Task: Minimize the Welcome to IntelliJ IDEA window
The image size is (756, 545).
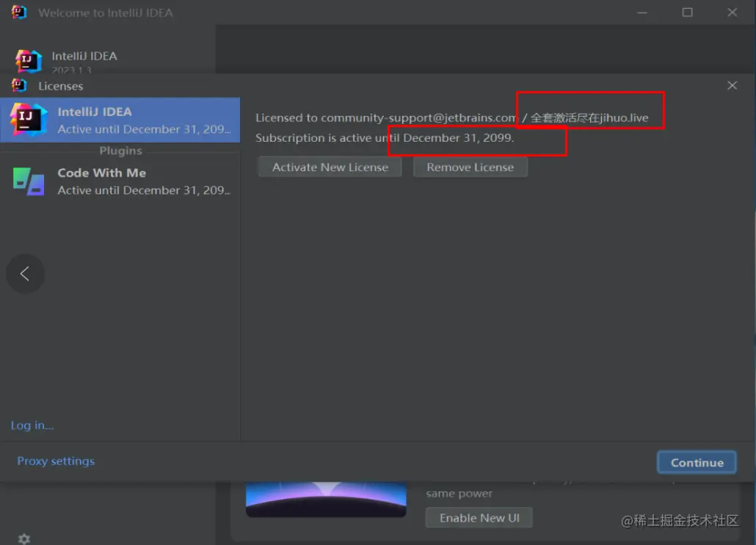Action: [641, 12]
